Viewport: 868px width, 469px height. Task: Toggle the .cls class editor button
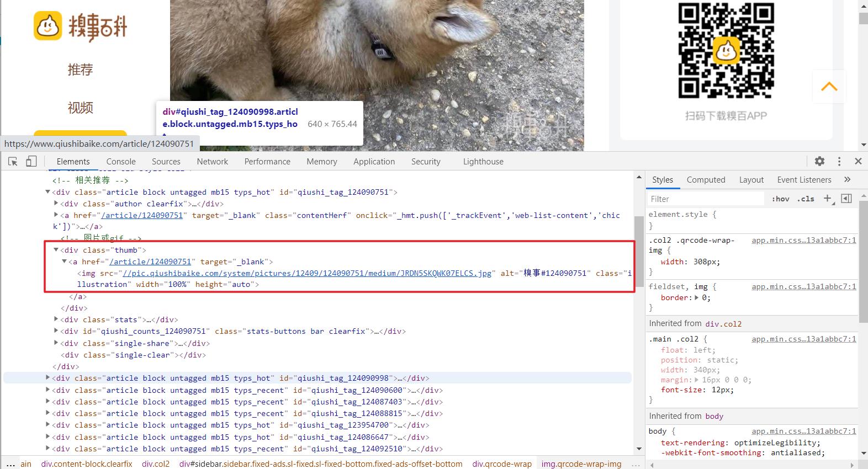806,199
